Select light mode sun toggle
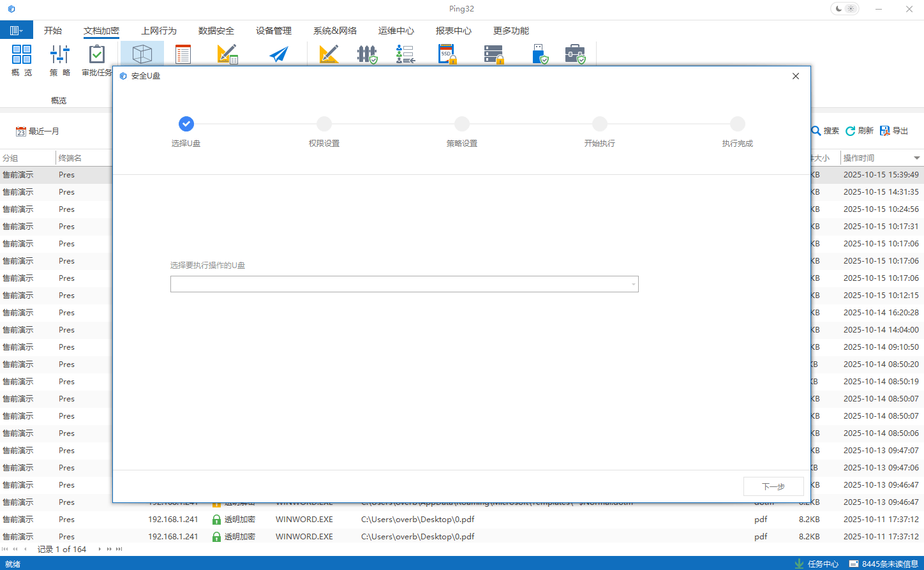 click(851, 9)
